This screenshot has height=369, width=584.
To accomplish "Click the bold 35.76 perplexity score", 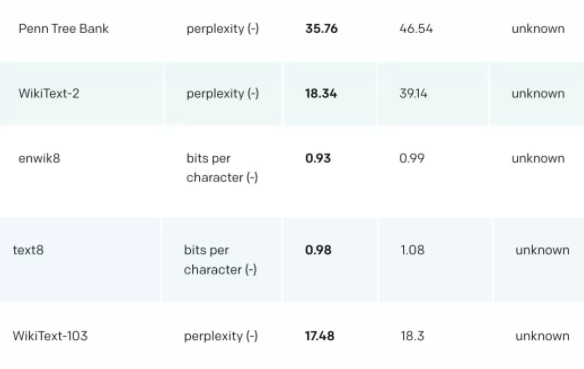I will point(321,29).
